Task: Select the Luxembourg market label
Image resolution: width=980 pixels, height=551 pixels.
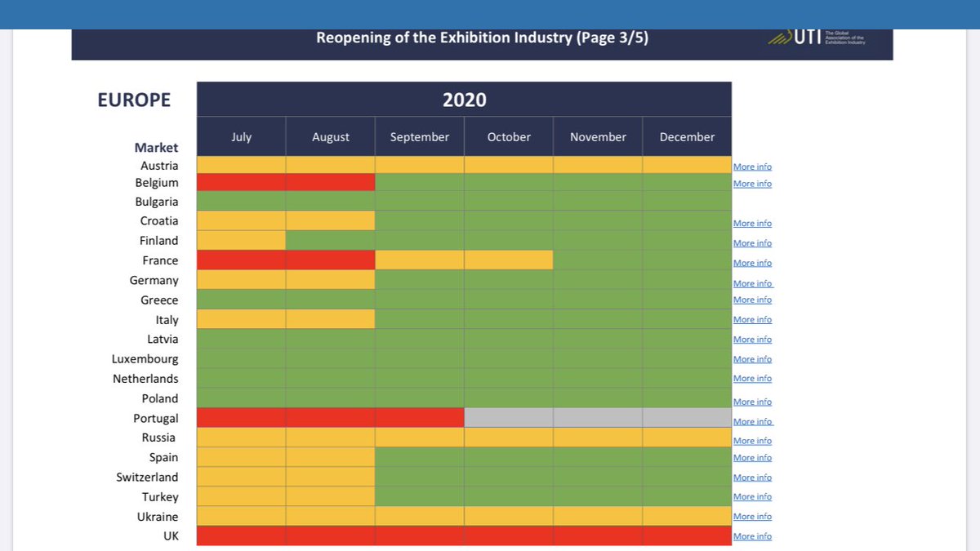Action: coord(145,359)
